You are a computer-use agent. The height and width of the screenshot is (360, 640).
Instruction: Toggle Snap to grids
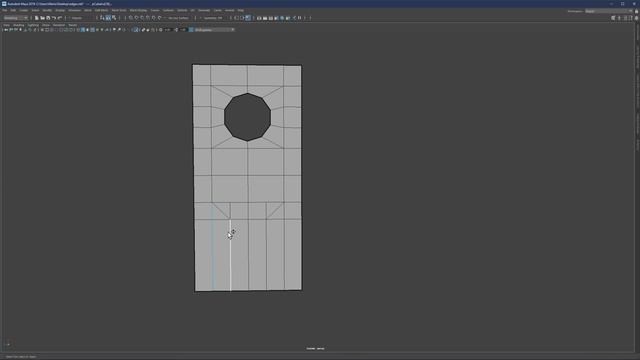pos(131,18)
